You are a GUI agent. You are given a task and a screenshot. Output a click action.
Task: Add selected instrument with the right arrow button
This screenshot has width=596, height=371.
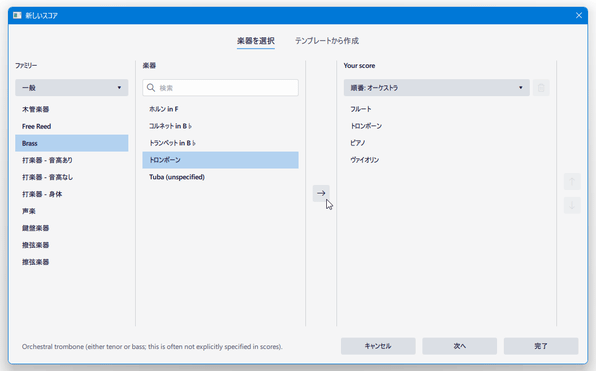pyautogui.click(x=321, y=193)
